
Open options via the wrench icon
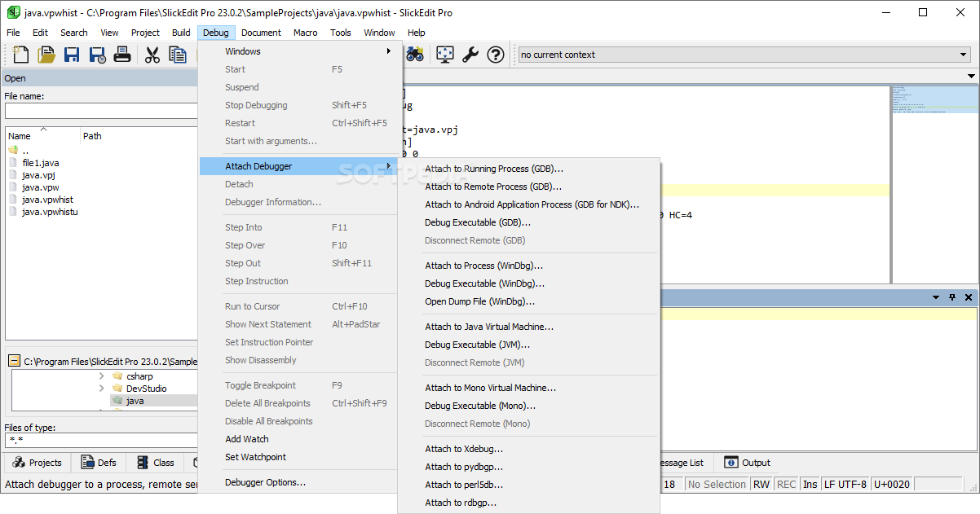coord(470,55)
